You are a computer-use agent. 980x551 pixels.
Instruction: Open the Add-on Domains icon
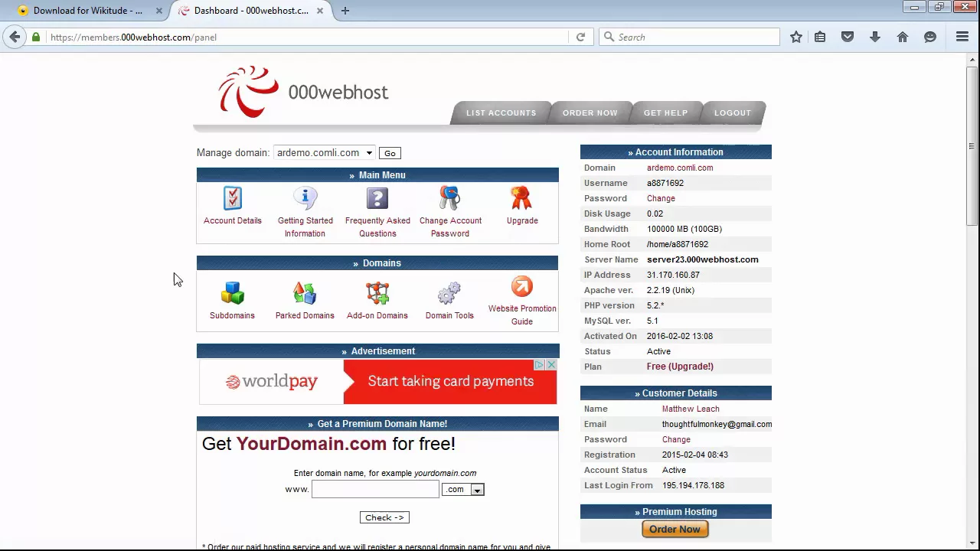point(377,293)
